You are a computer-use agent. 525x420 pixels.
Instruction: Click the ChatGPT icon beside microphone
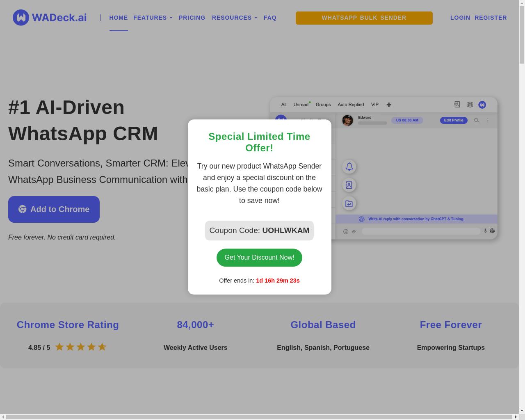[x=492, y=231]
